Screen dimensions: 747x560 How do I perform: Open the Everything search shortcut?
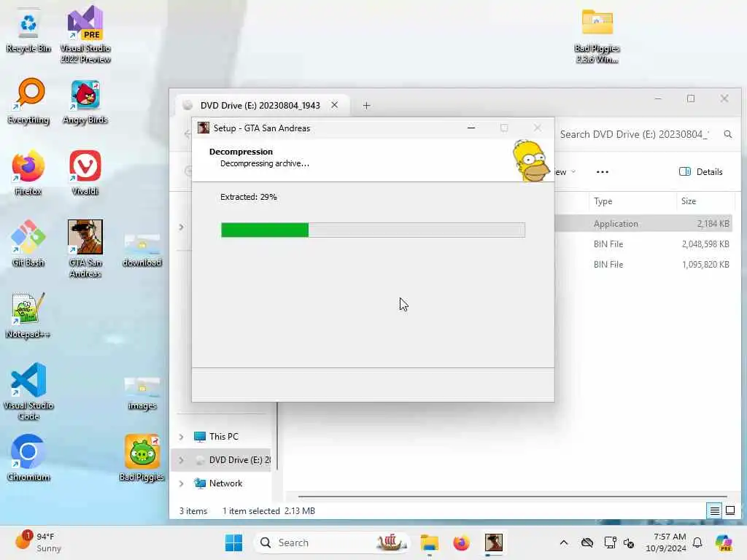(28, 101)
